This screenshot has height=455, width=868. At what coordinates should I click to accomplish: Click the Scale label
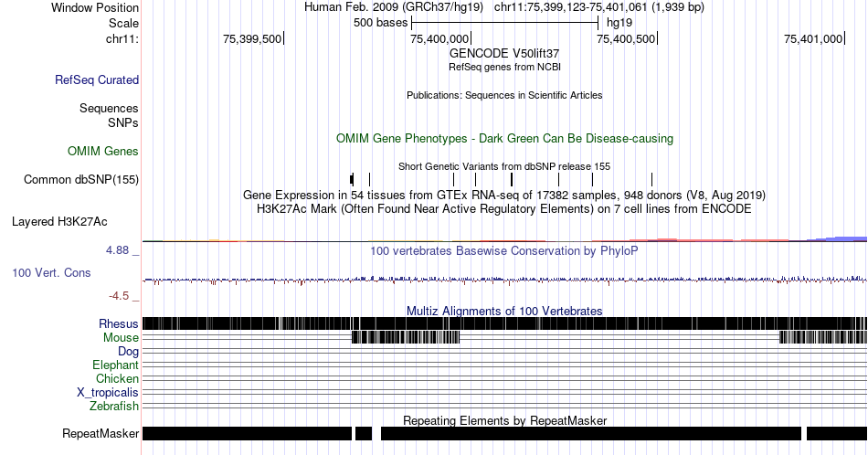click(124, 23)
